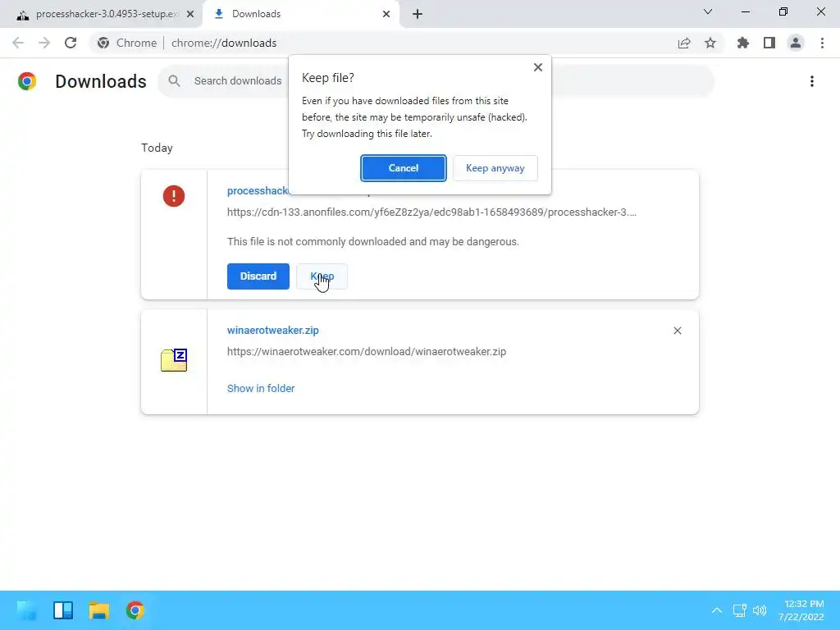Close the Downloads tab
This screenshot has height=630, width=840.
[x=386, y=14]
